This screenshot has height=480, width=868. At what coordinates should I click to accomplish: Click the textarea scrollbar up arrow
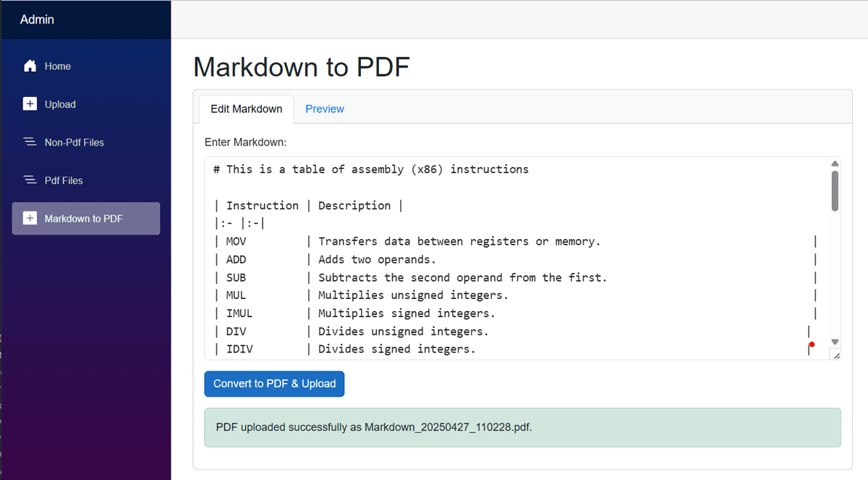click(x=835, y=164)
